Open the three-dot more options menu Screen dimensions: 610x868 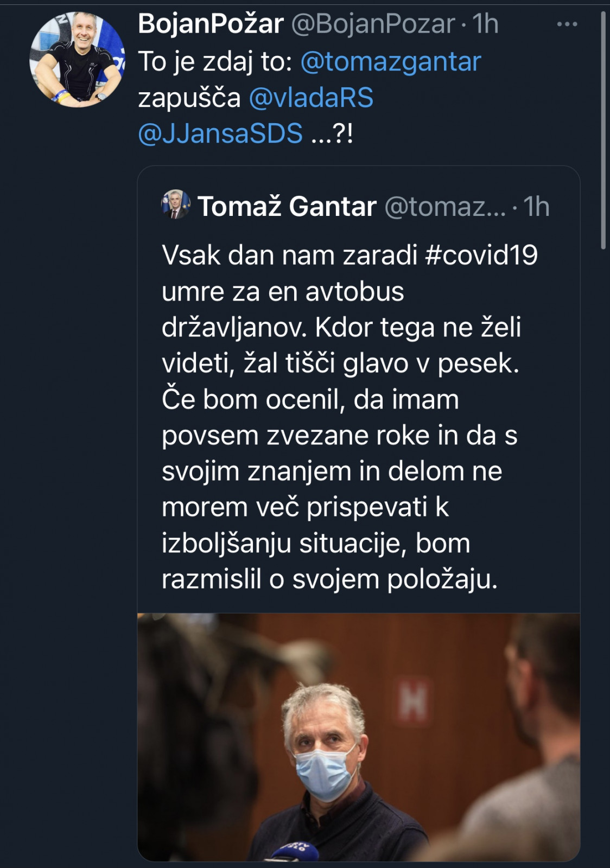pos(567,24)
